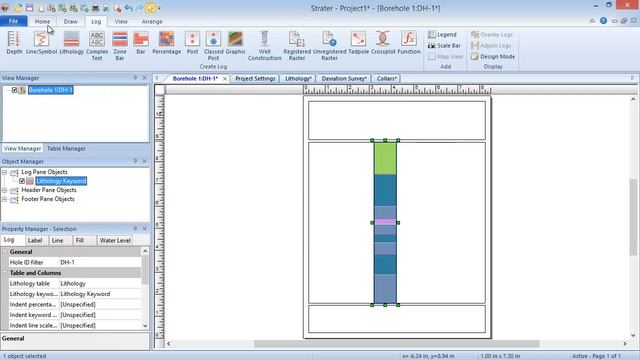This screenshot has width=640, height=360.
Task: Open the Line tab in Property Manager
Action: pos(57,240)
